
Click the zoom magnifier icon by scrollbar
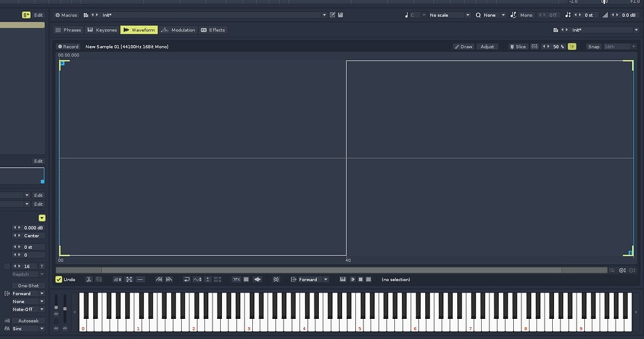pyautogui.click(x=612, y=270)
